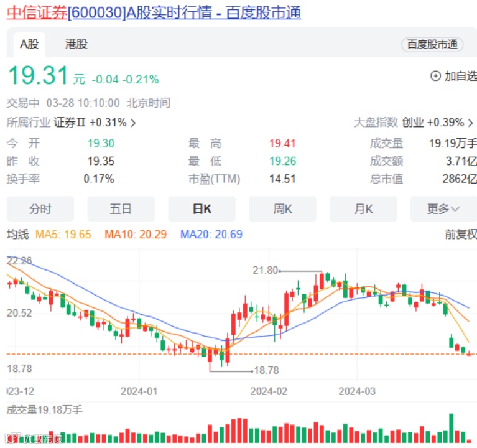Add stock via 加自选 label
This screenshot has width=477, height=448.
pyautogui.click(x=460, y=76)
